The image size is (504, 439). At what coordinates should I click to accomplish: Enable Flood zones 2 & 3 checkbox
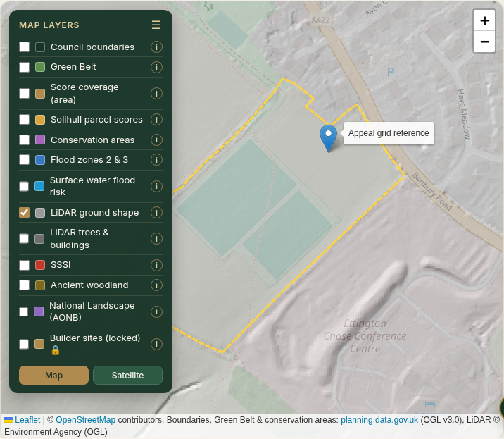coord(24,160)
